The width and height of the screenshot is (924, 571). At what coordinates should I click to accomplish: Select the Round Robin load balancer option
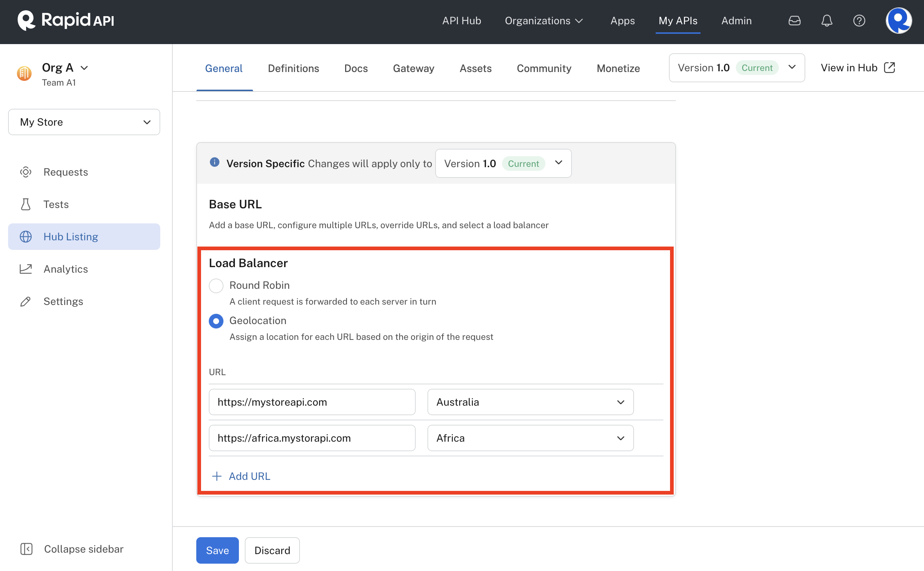[216, 285]
